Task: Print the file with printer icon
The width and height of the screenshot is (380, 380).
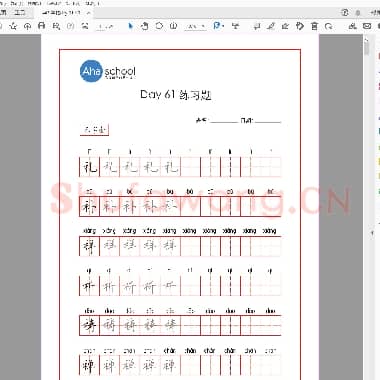Action: tap(42, 26)
